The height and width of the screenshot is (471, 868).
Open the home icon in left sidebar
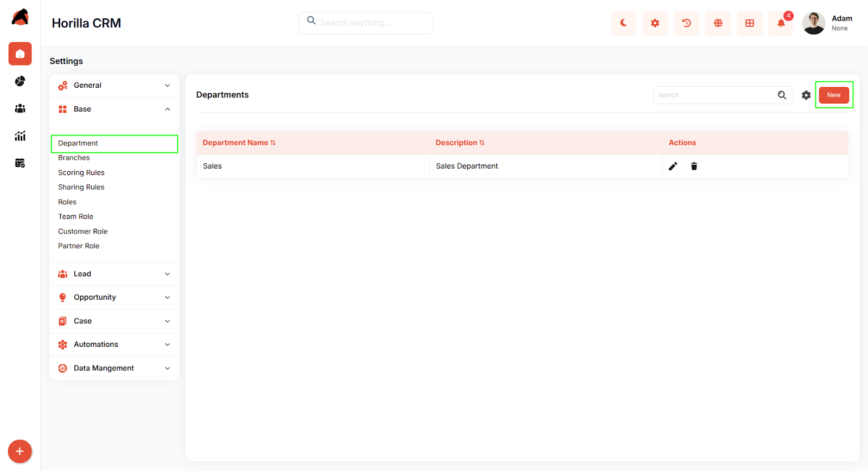tap(20, 54)
